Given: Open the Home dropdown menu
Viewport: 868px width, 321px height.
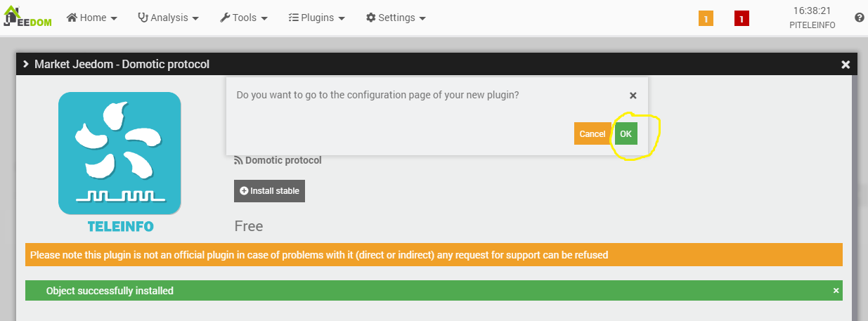Looking at the screenshot, I should point(92,18).
